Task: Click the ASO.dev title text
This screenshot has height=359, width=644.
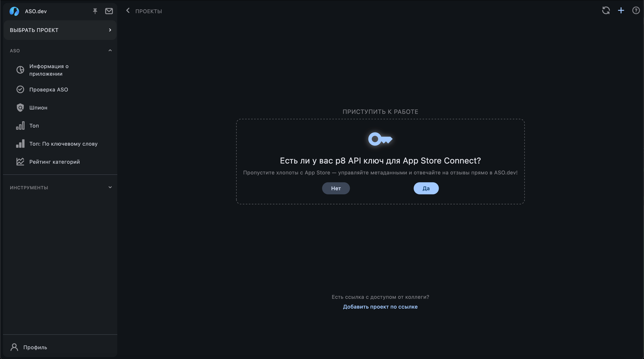Action: (x=36, y=11)
